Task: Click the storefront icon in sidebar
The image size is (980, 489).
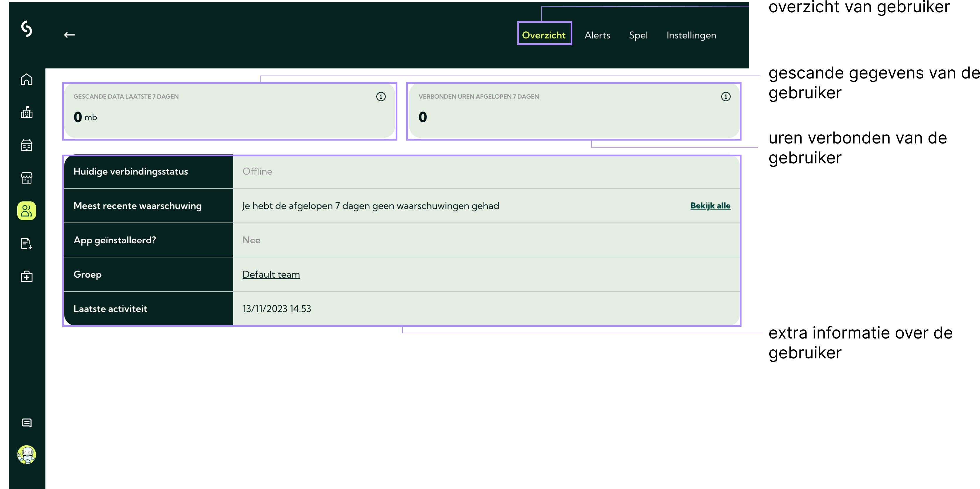Action: click(27, 178)
